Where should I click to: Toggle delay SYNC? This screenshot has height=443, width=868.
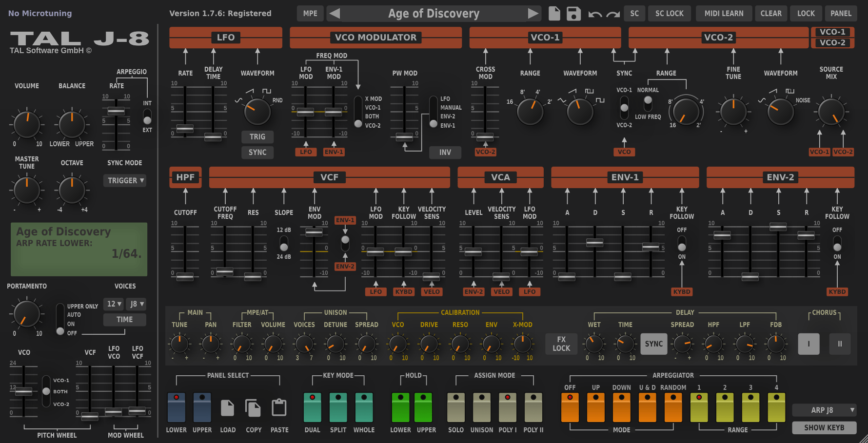[x=653, y=344]
